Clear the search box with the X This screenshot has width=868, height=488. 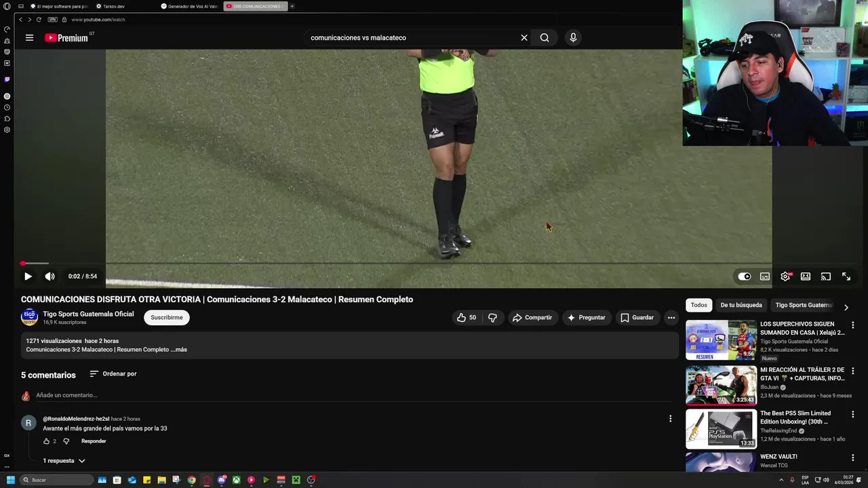point(524,38)
